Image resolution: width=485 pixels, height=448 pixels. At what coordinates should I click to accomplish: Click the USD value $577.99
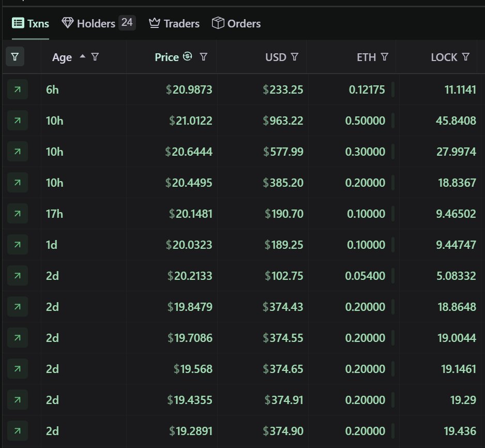click(283, 152)
